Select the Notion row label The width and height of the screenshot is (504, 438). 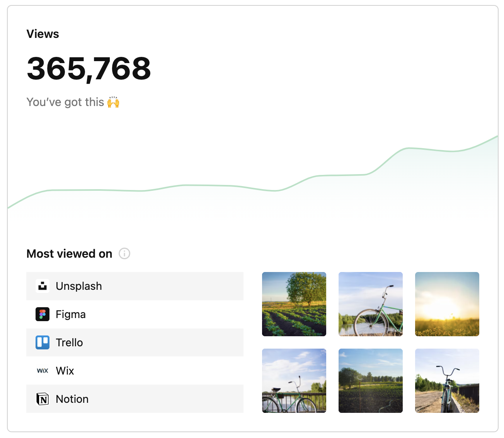click(x=72, y=399)
